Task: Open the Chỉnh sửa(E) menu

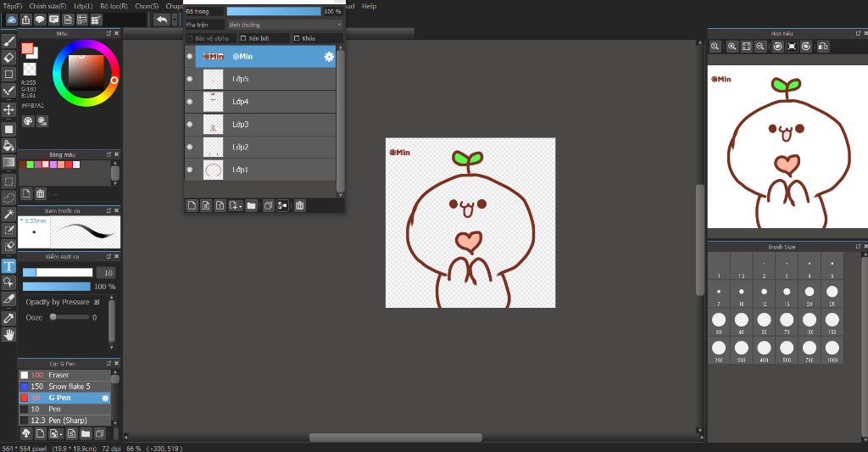Action: click(x=47, y=6)
